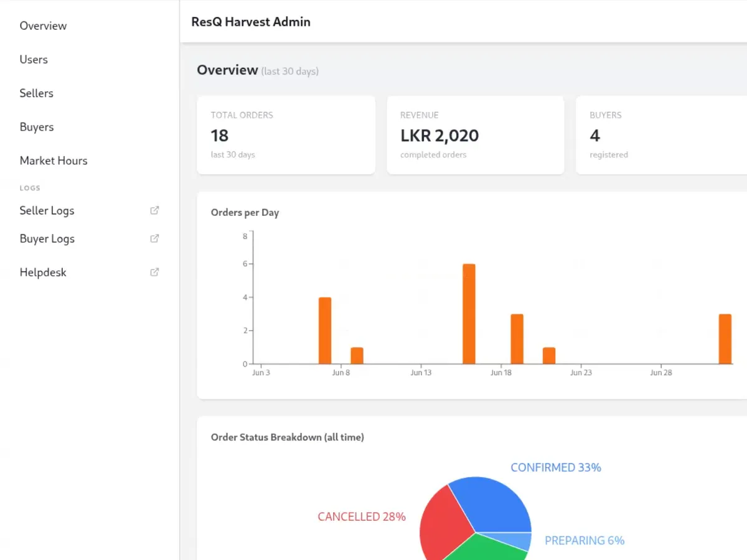Click external-link icon beside Seller Logs

point(155,210)
